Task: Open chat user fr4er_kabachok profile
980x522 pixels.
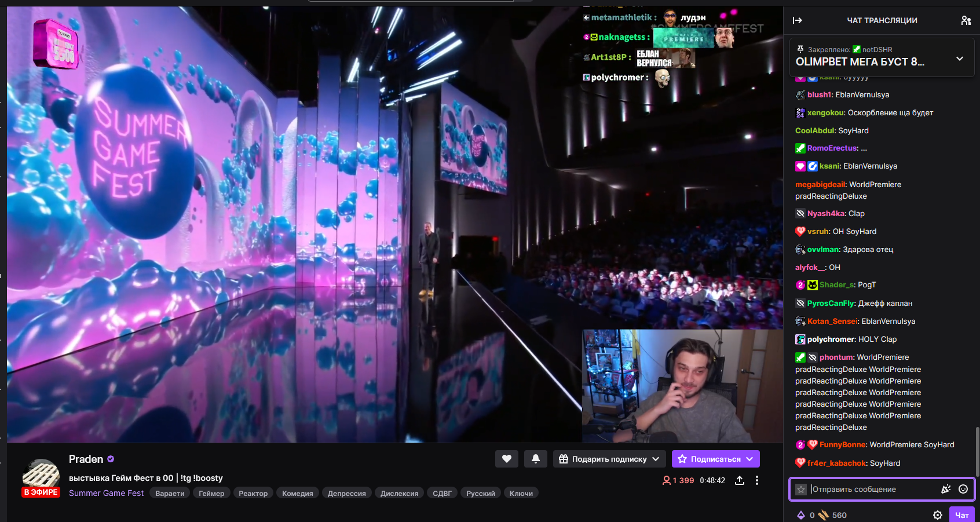Action: coord(836,463)
